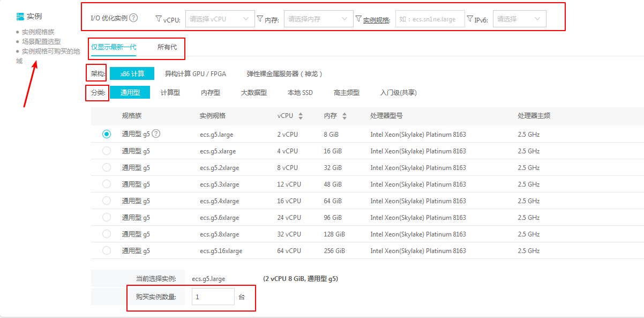Select the ecs.g5.16xlarge radio button

(x=107, y=250)
